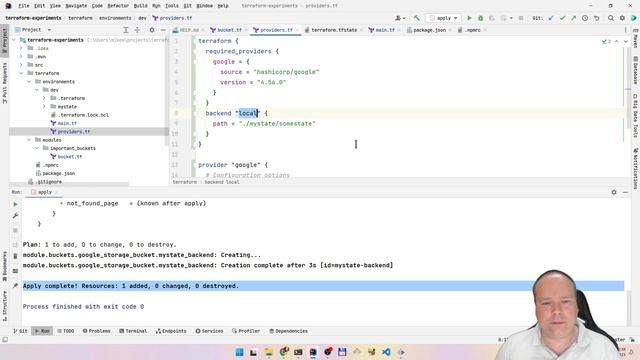Open the Run panel wrench settings icon
Viewport: 640px width, 360px height.
pos(16,215)
